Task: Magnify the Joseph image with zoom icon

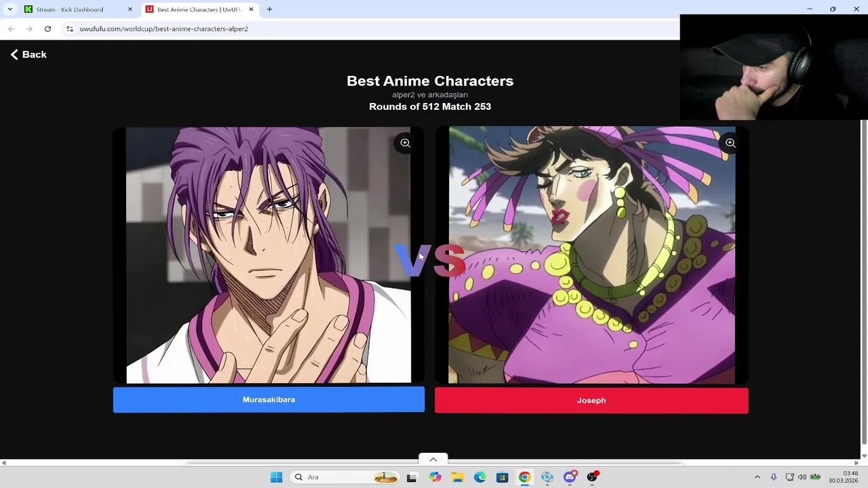Action: pos(730,143)
